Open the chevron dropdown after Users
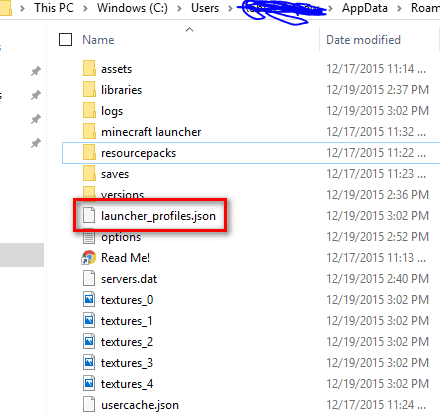This screenshot has width=440, height=417. coord(230,8)
